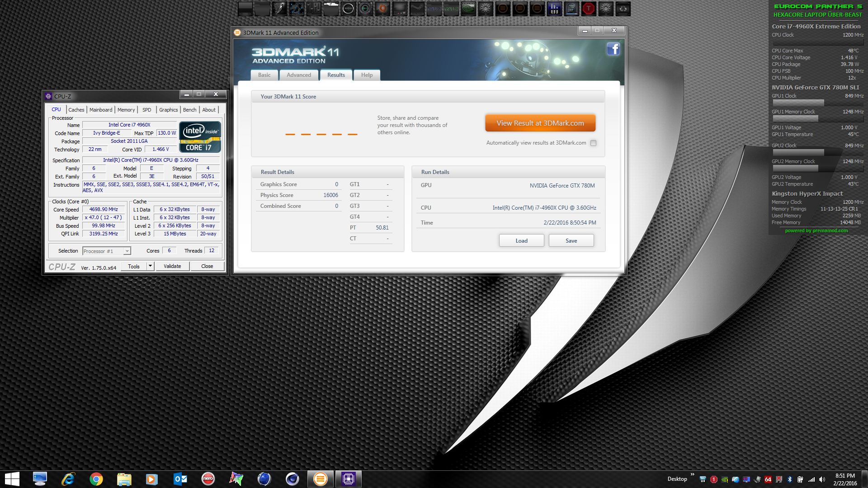Screen dimensions: 868x488
Task: Click the red 64 temperature tray icon
Action: coord(768,479)
